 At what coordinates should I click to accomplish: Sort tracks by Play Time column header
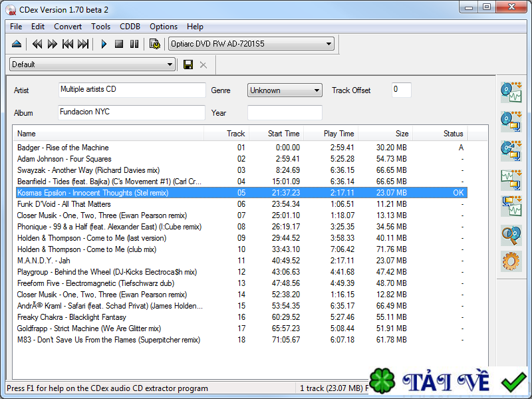point(338,134)
